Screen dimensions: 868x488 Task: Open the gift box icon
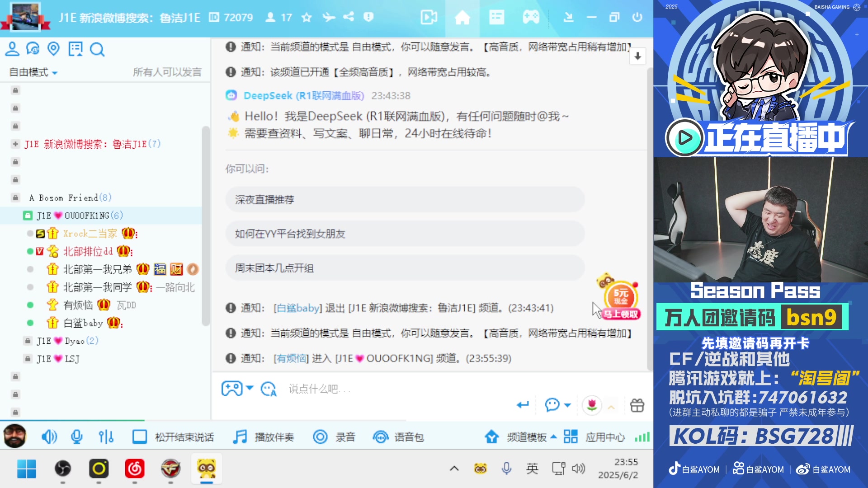637,405
